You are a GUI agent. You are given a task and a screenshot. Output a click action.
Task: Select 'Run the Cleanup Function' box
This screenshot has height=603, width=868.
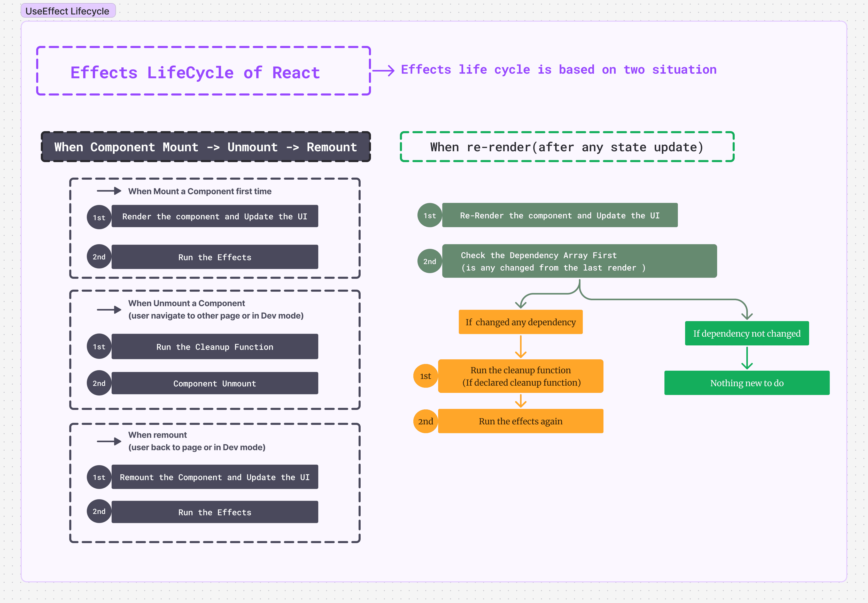(x=215, y=346)
